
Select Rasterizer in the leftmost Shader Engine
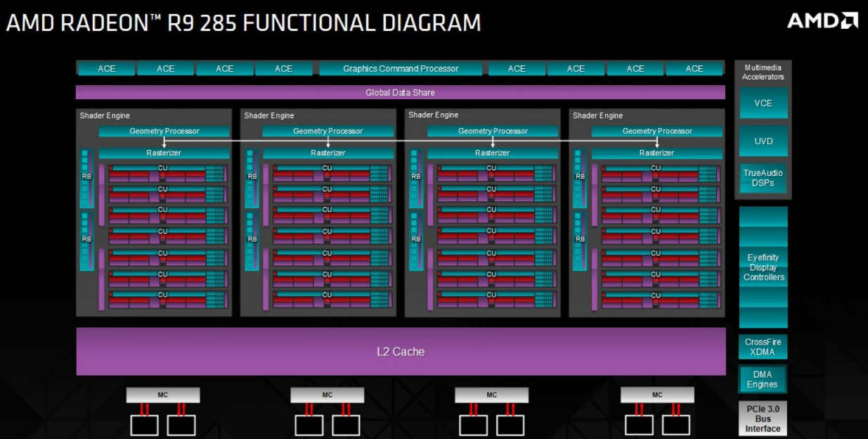(x=164, y=153)
